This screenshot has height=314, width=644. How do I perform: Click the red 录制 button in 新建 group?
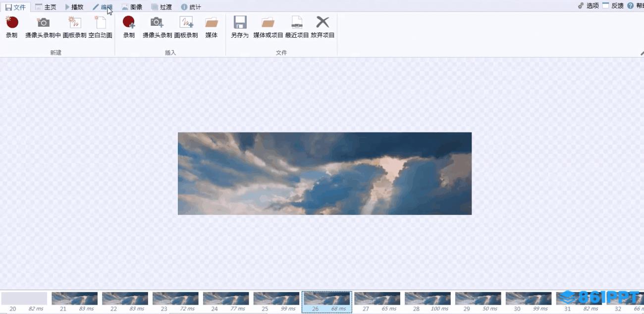11,27
